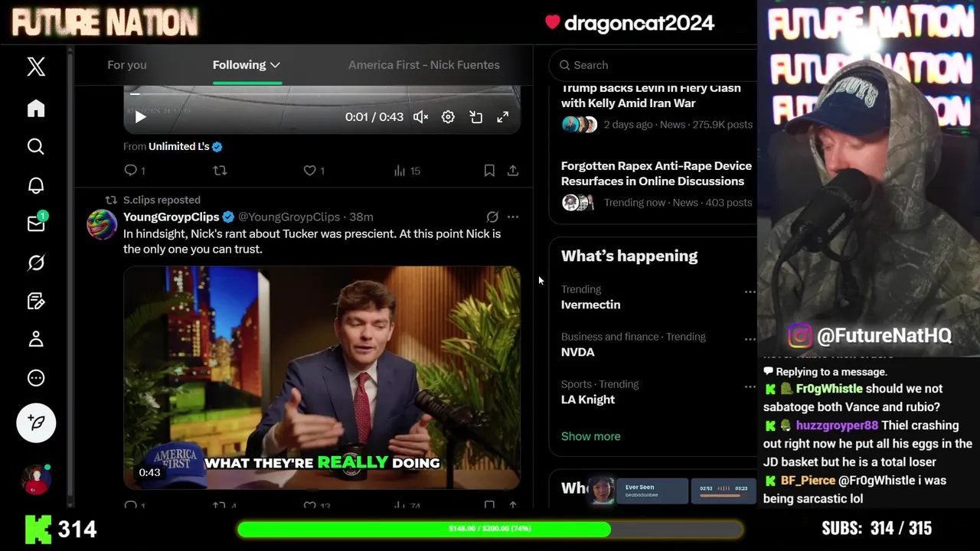This screenshot has height=551, width=980.
Task: Unmute the top video
Action: [420, 117]
